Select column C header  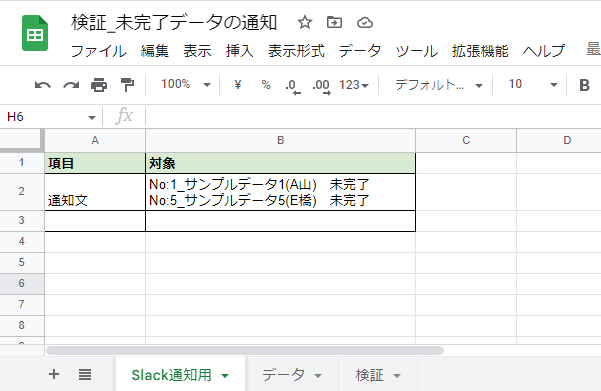tap(466, 141)
